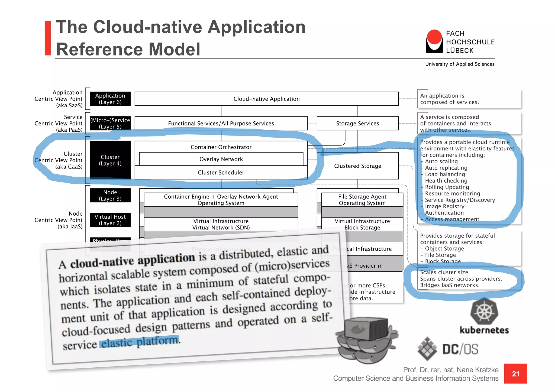Click the 'Prof. Dr. rer. nat. Nane Kratzke' footer

(451, 370)
